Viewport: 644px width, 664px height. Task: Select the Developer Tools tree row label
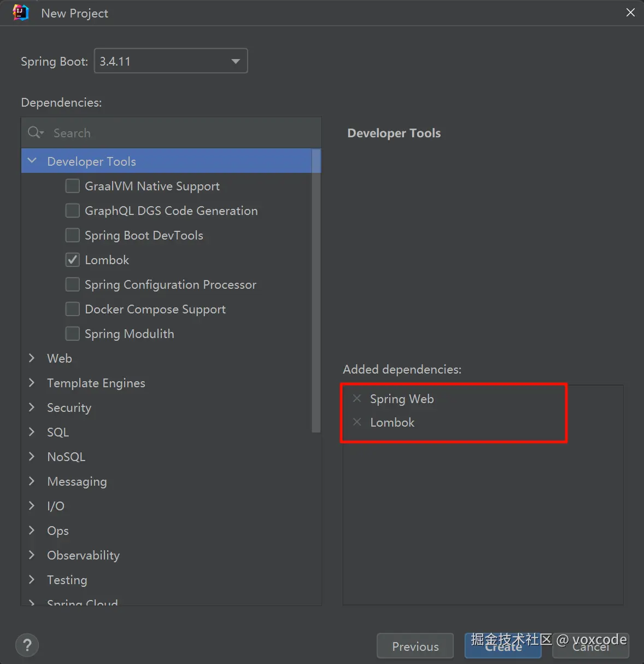point(91,161)
